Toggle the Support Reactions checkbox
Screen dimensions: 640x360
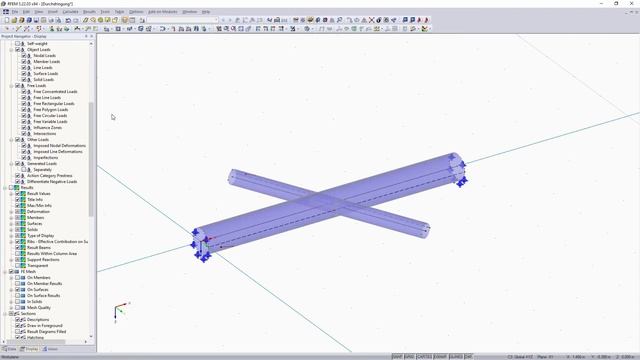tap(18, 260)
